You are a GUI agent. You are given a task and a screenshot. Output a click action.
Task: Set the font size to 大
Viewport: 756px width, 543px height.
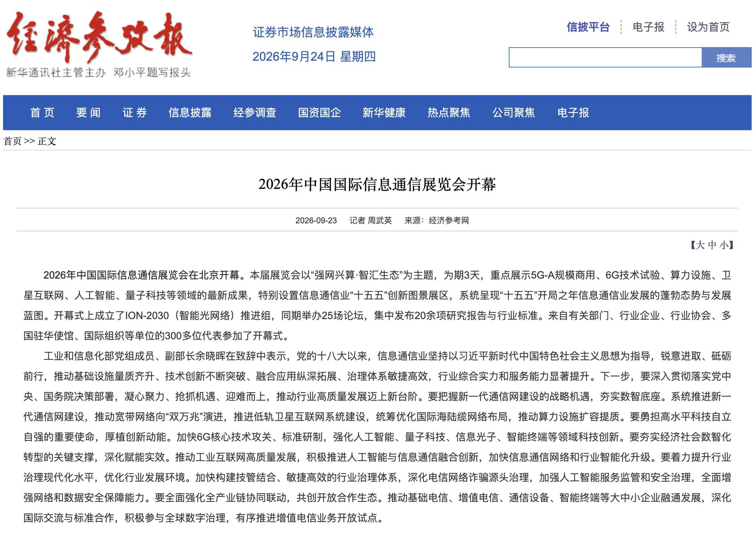click(700, 245)
